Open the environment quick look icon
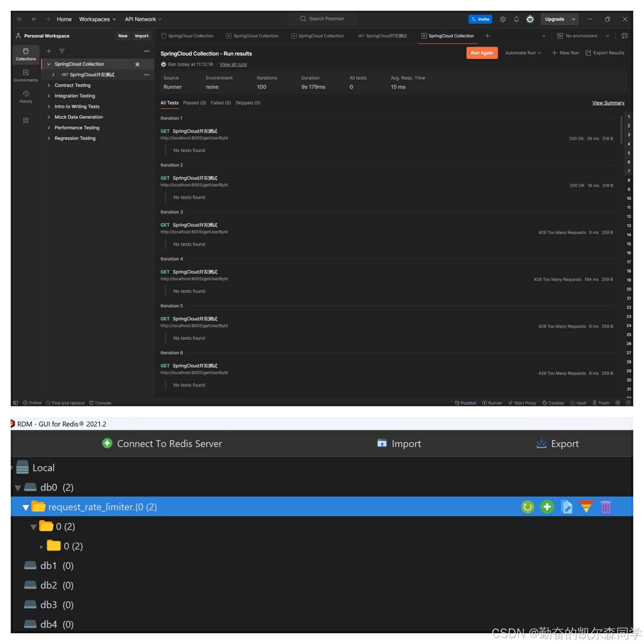 [x=624, y=36]
